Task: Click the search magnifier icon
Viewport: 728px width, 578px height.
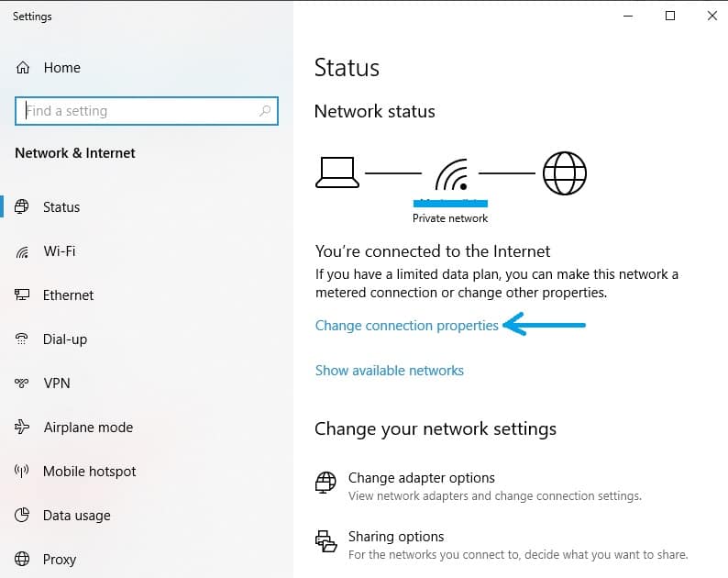Action: click(x=266, y=111)
